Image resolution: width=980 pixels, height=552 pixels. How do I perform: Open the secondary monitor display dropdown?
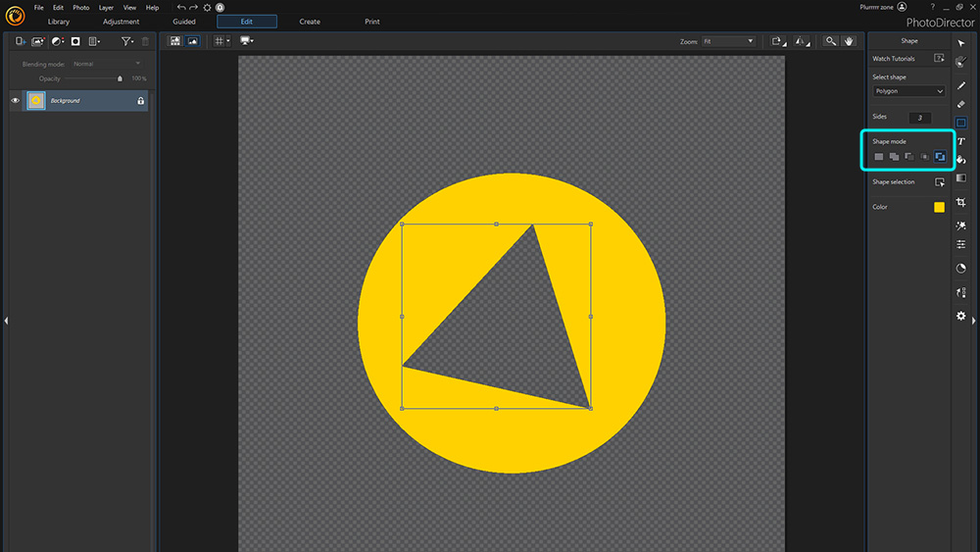tap(247, 41)
